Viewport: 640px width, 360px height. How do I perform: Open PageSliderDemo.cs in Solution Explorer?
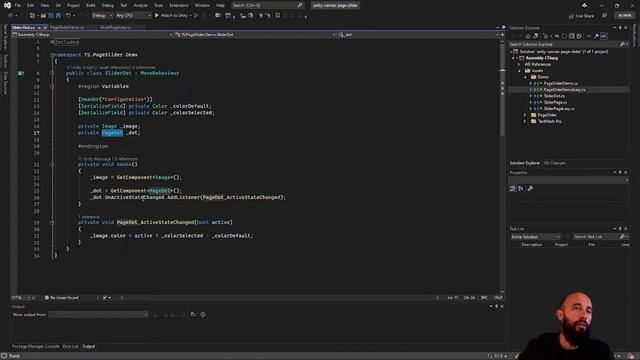(560, 84)
